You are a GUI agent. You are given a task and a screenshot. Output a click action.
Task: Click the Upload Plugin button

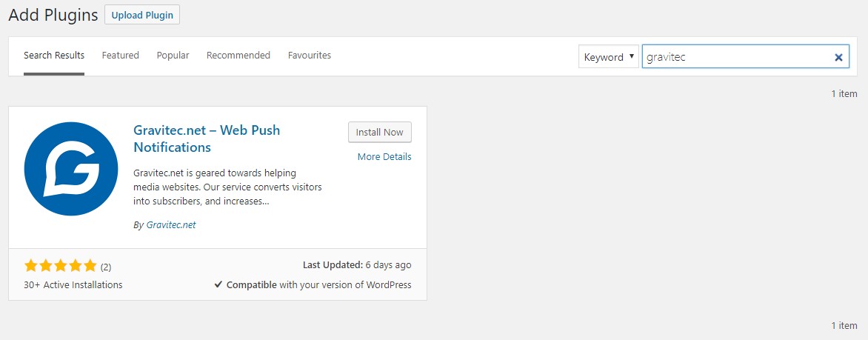tap(142, 15)
